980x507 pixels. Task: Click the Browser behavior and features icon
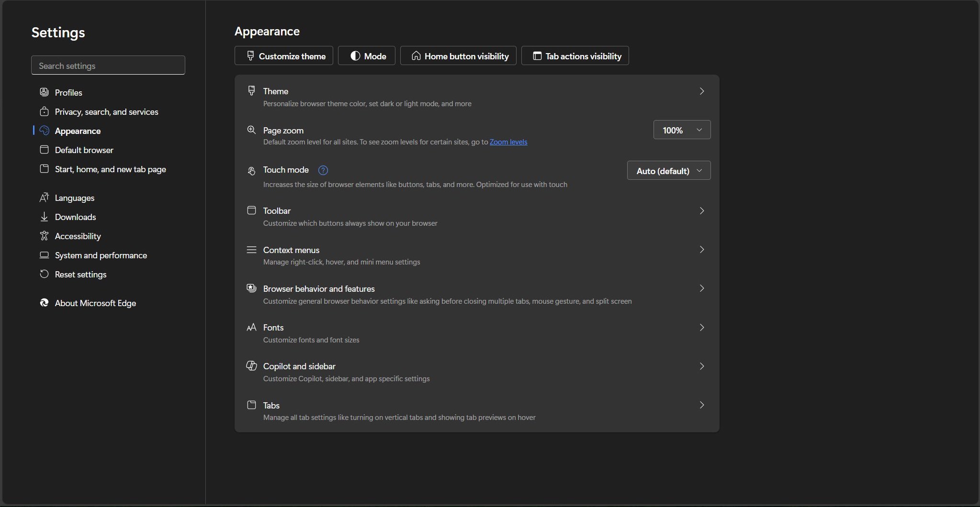[x=251, y=288]
